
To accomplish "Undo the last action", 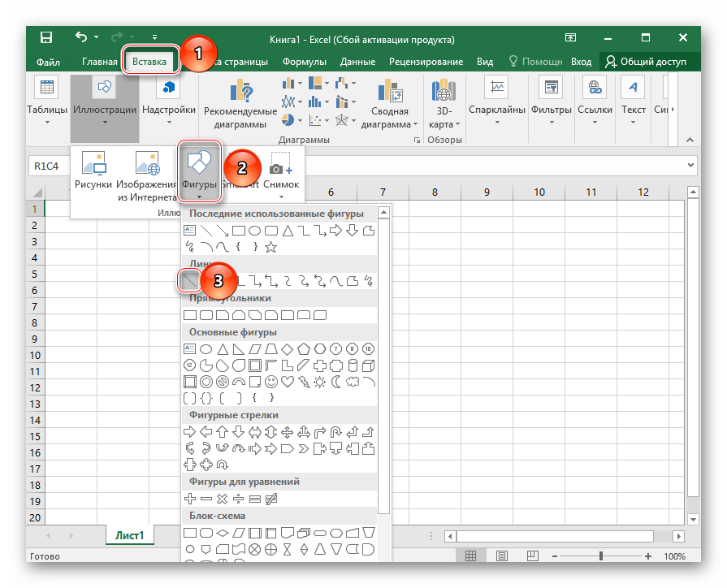I will point(81,37).
